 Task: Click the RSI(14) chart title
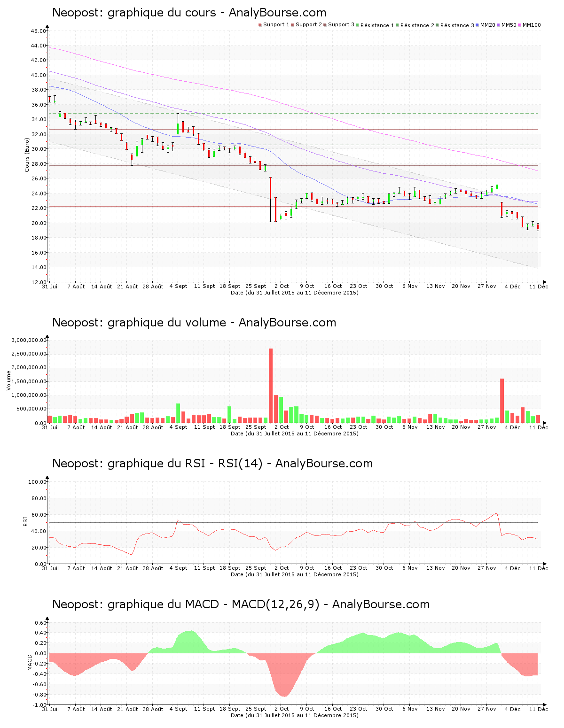coord(212,464)
